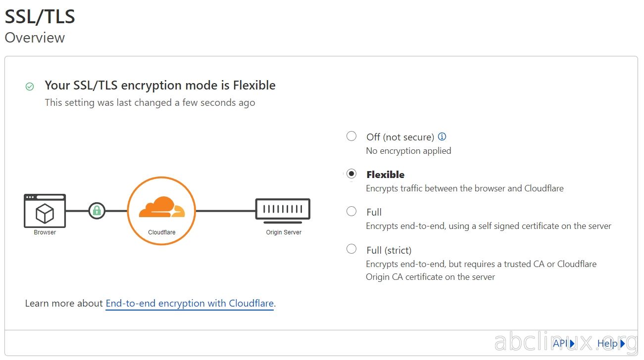Click the Full option label text

[374, 212]
